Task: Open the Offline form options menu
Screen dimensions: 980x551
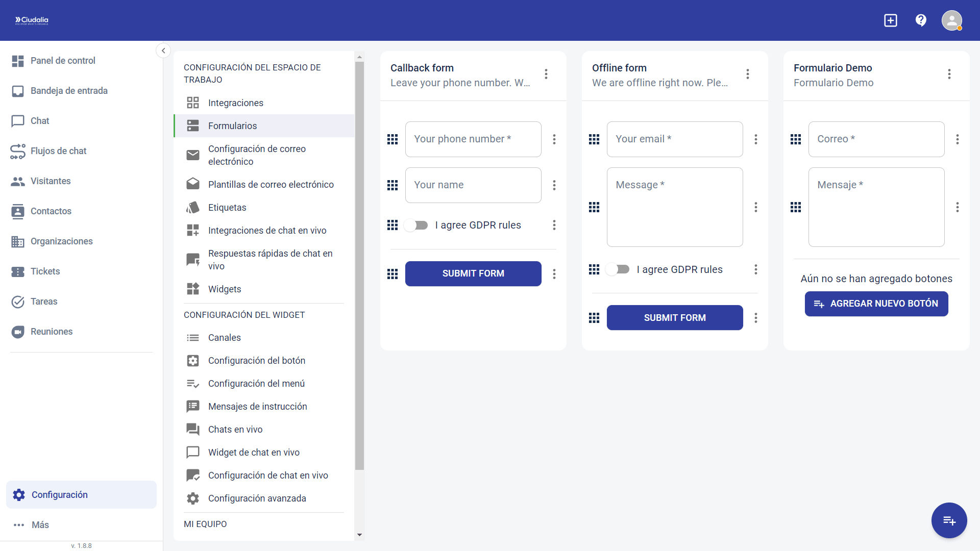Action: coord(747,74)
